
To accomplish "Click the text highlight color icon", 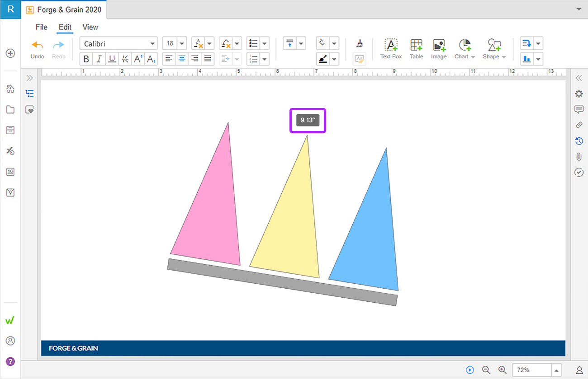I will (x=226, y=43).
